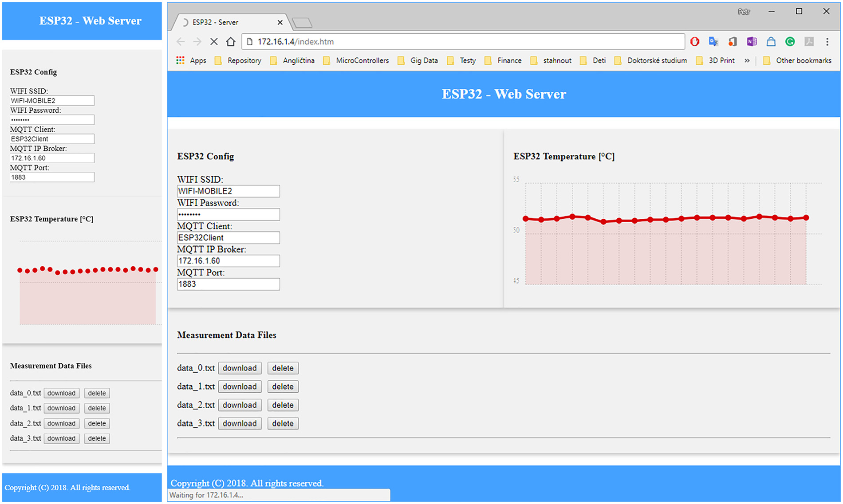Click the WIFI Password field in the mobile view
843x504 pixels.
click(x=52, y=120)
